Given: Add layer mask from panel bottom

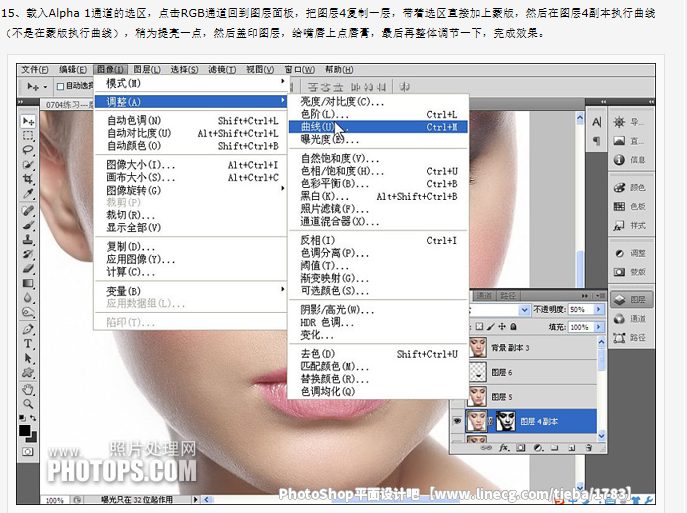Looking at the screenshot, I should click(x=521, y=448).
